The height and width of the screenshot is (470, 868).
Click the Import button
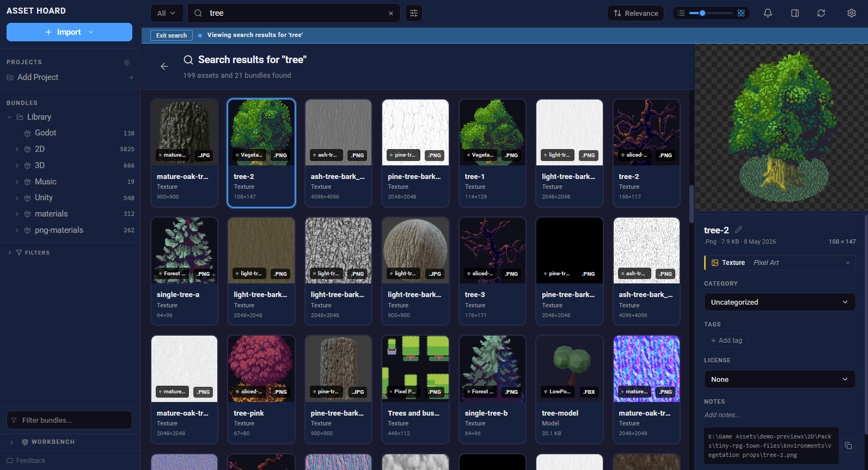[69, 32]
